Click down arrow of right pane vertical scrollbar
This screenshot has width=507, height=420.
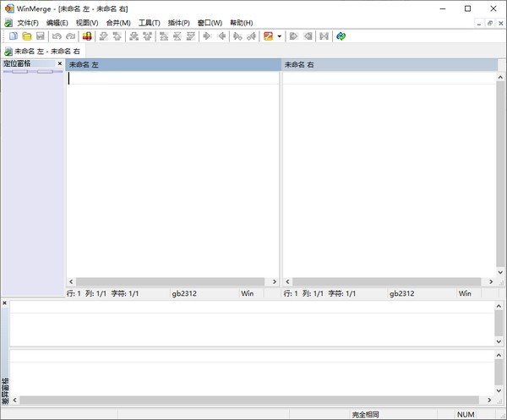(500, 270)
